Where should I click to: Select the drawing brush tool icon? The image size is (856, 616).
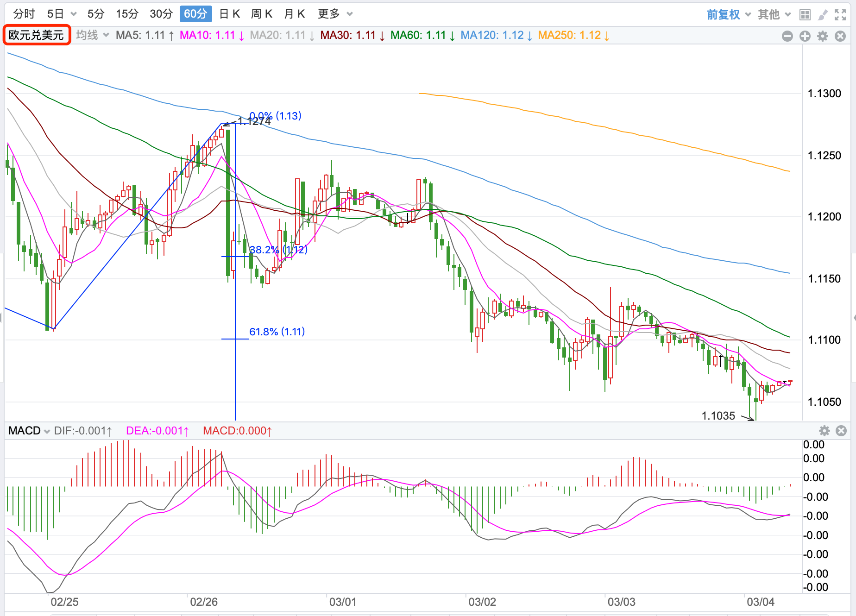[x=823, y=15]
